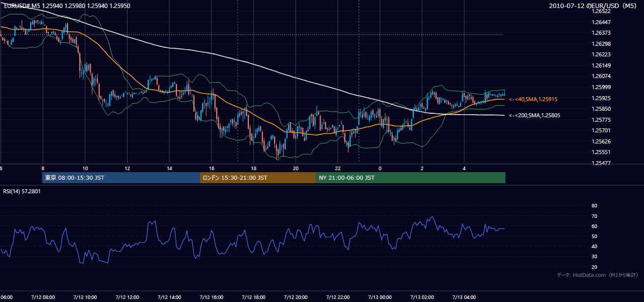Click the EURUSD# M5 price header
Image resolution: width=644 pixels, height=302 pixels.
(x=67, y=6)
